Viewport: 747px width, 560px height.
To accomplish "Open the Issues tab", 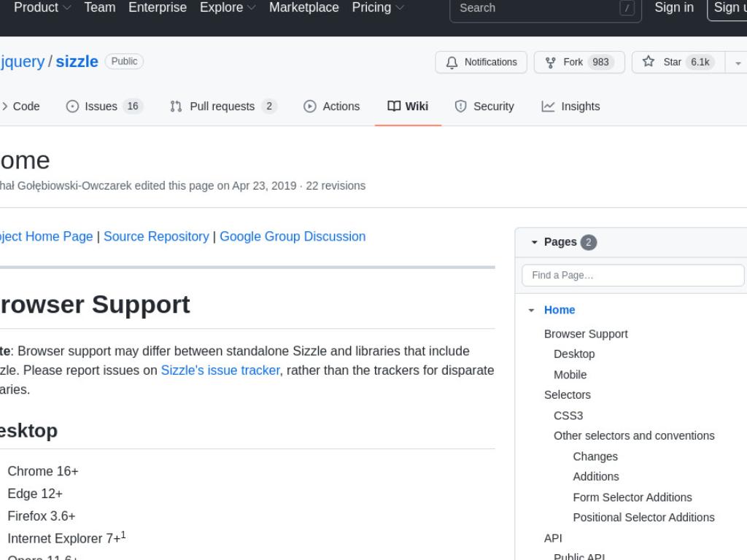I will pyautogui.click(x=104, y=106).
